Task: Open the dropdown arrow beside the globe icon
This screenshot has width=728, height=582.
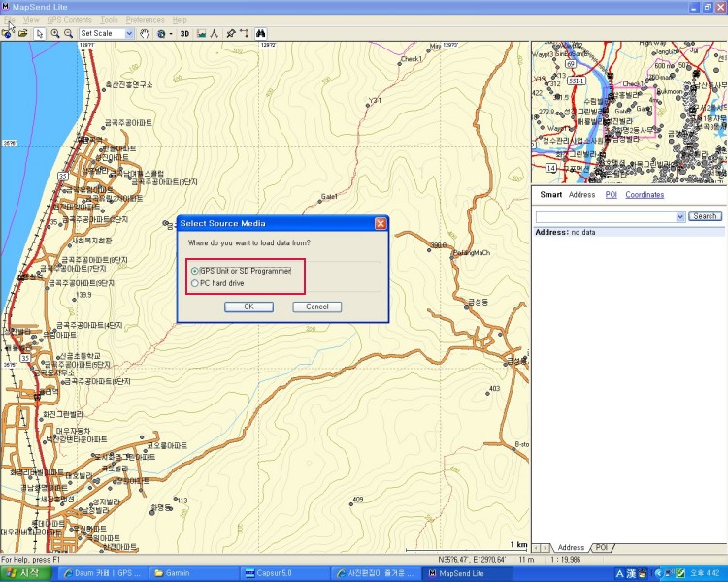Action: 171,33
